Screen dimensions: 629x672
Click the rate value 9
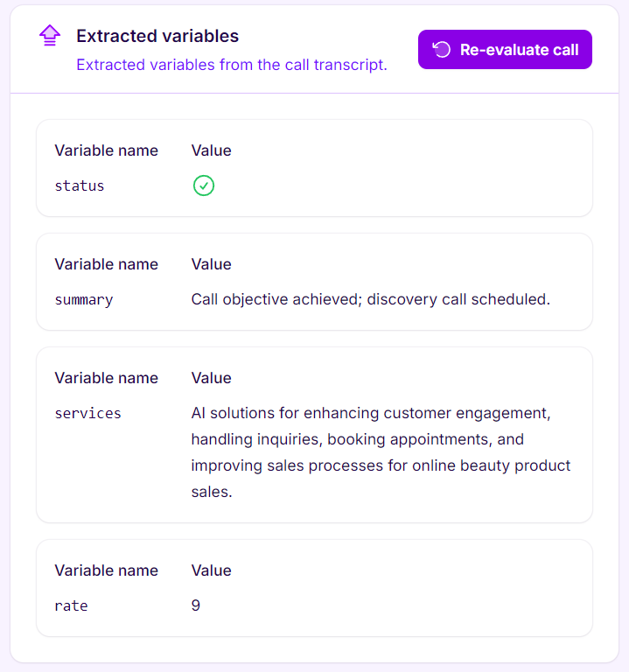[x=196, y=605]
